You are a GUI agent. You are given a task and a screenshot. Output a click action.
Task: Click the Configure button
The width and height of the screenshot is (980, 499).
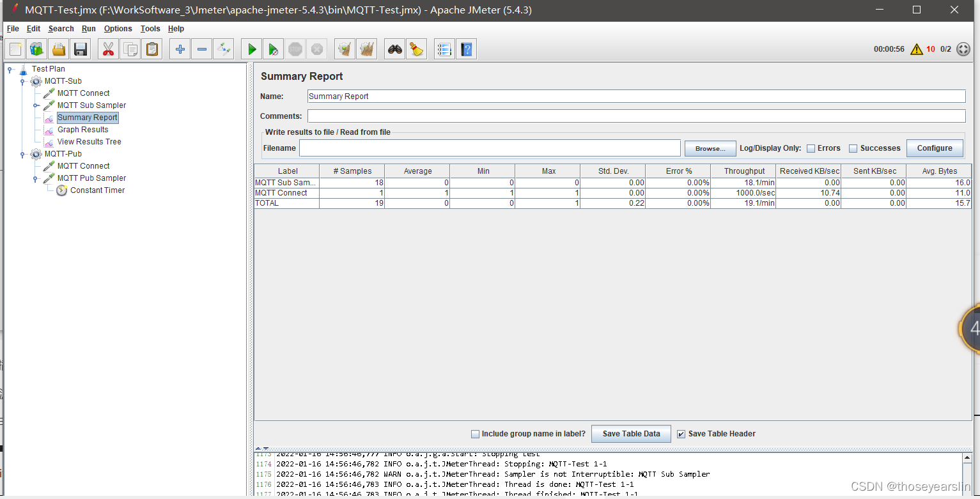pyautogui.click(x=935, y=148)
